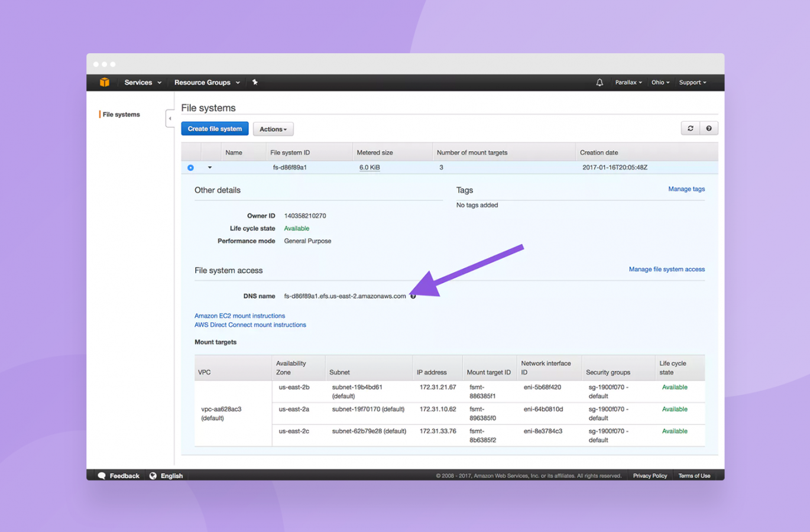
Task: Open Privacy Policy link
Action: click(x=650, y=476)
